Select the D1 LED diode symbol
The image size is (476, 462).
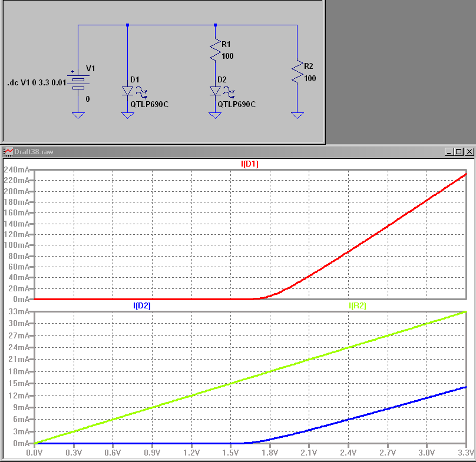pos(127,91)
